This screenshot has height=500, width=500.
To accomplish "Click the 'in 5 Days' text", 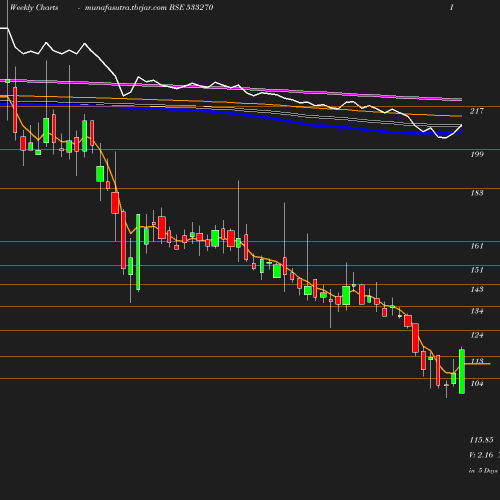I will [x=483, y=471].
